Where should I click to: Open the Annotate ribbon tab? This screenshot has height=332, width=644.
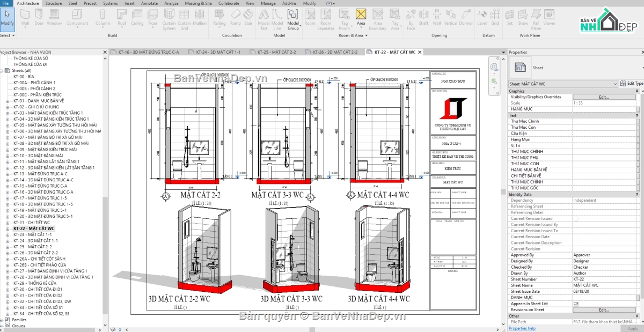149,3
